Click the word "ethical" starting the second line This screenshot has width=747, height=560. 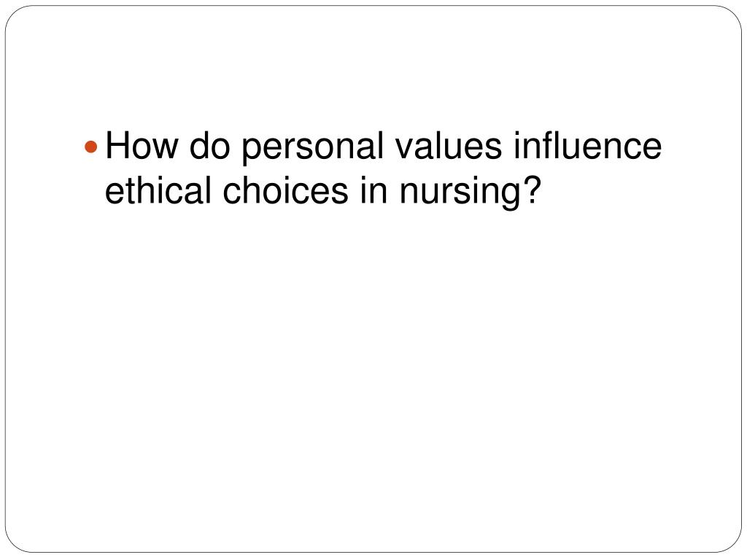coord(158,190)
